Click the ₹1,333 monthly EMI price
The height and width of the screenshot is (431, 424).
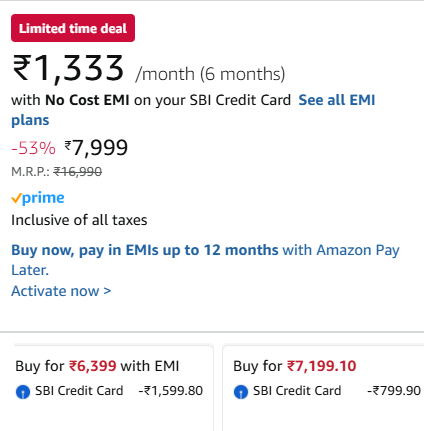pyautogui.click(x=68, y=69)
